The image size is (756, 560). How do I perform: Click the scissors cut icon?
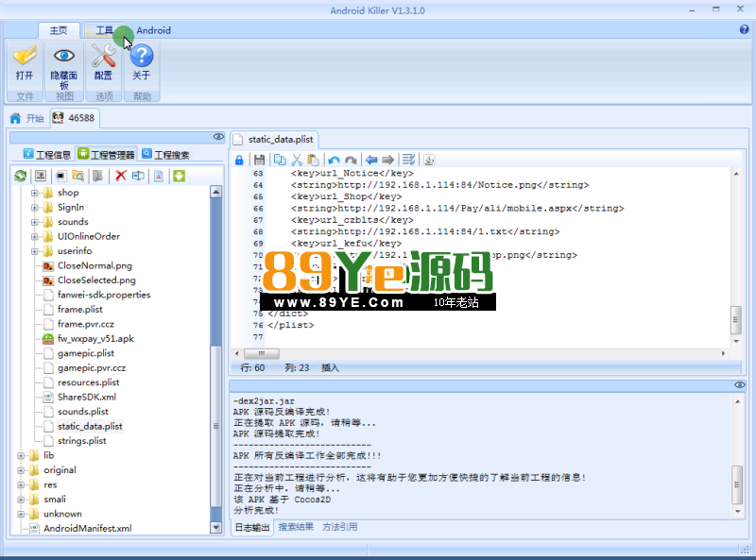pos(297,160)
